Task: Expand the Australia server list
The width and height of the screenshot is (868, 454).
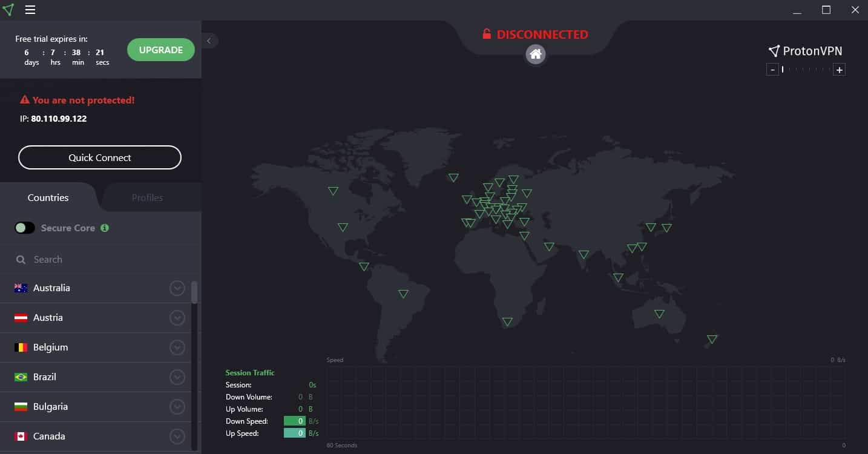Action: pyautogui.click(x=177, y=288)
